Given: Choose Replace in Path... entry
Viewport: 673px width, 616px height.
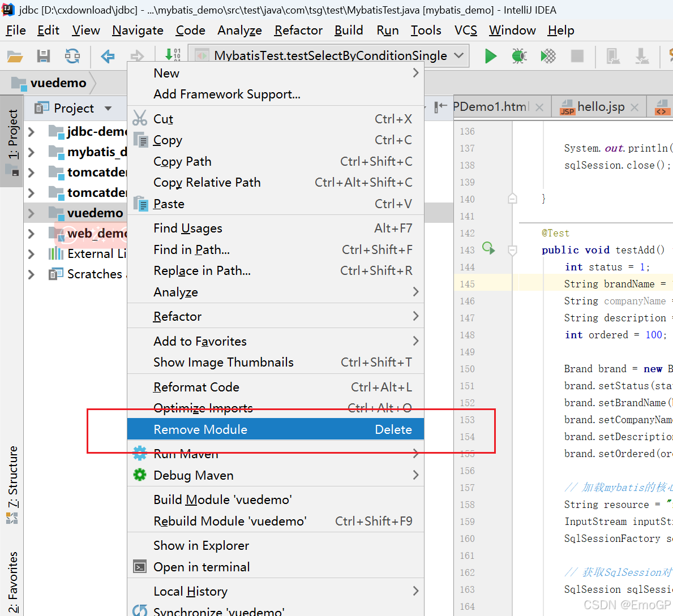Looking at the screenshot, I should (276, 271).
